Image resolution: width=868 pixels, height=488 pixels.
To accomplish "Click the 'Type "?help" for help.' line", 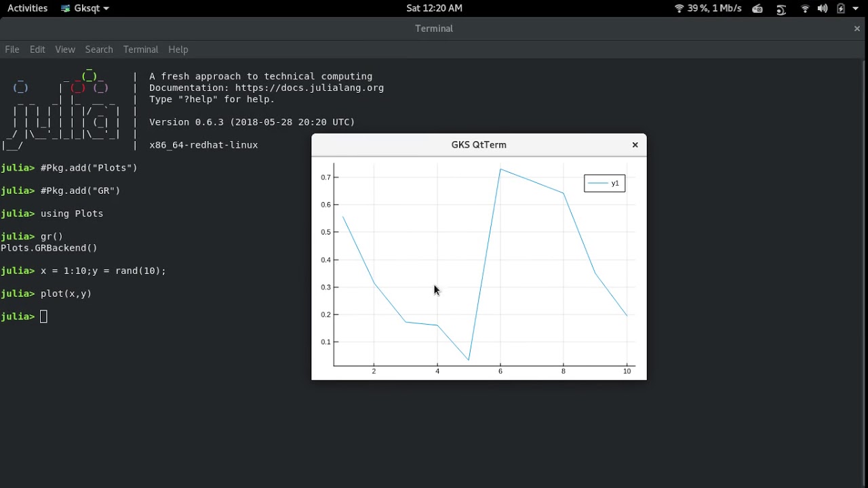I will pos(212,99).
